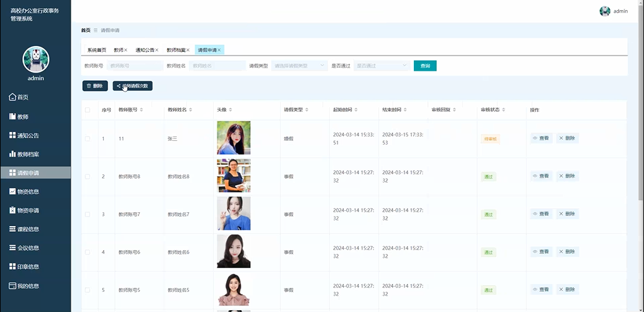
Task: Click 删除 for the 教师账号5 row
Action: click(567, 289)
